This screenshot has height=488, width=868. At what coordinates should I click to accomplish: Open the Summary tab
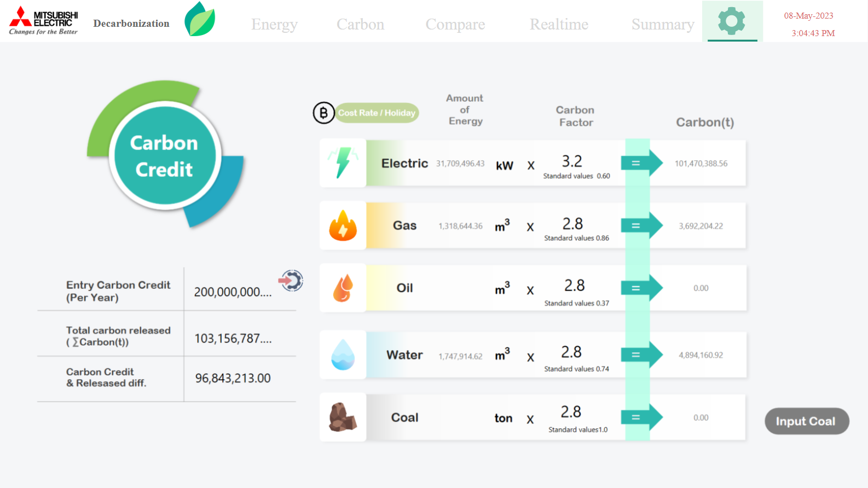662,25
